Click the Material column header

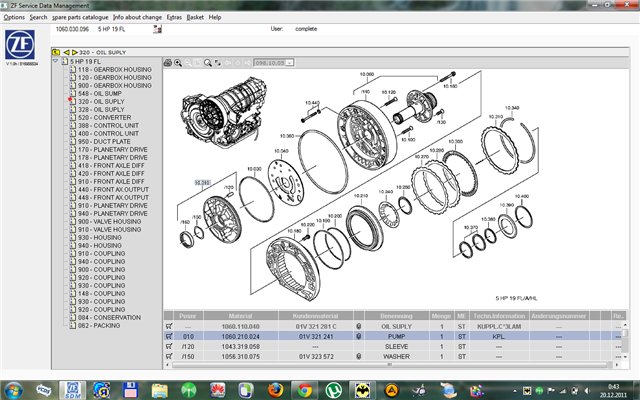coord(241,315)
